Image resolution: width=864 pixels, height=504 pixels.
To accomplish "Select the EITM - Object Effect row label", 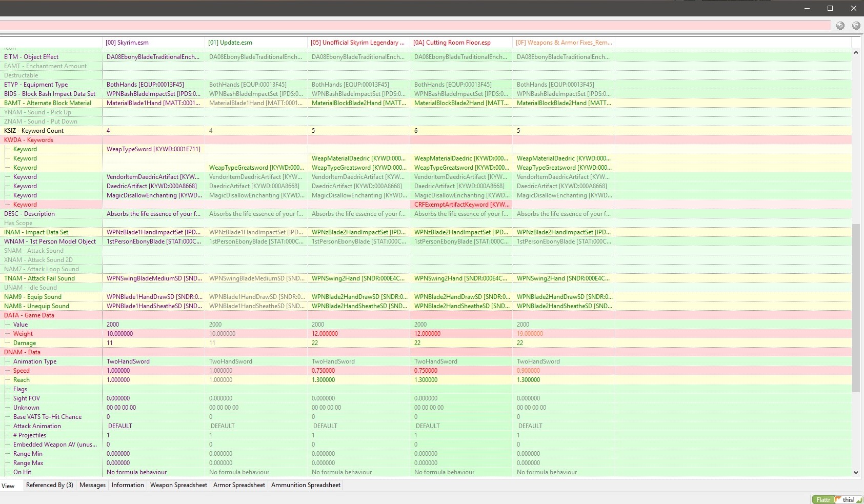I will [31, 57].
